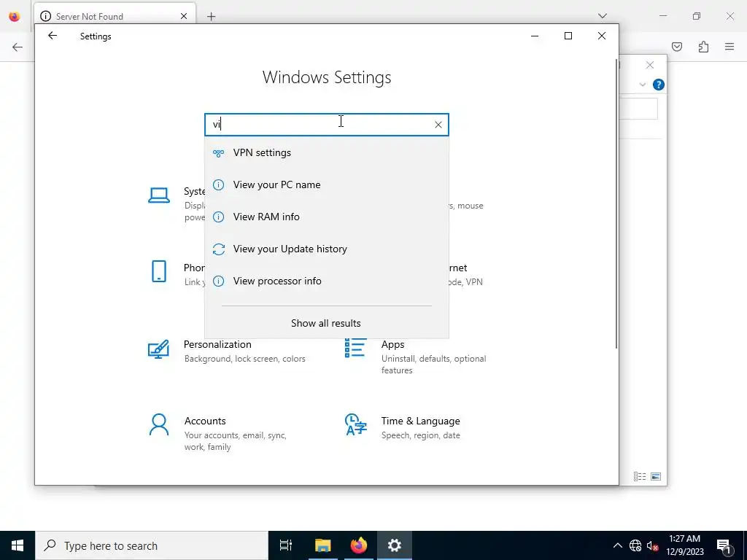
Task: Click Firefox back navigation arrow
Action: 18,47
